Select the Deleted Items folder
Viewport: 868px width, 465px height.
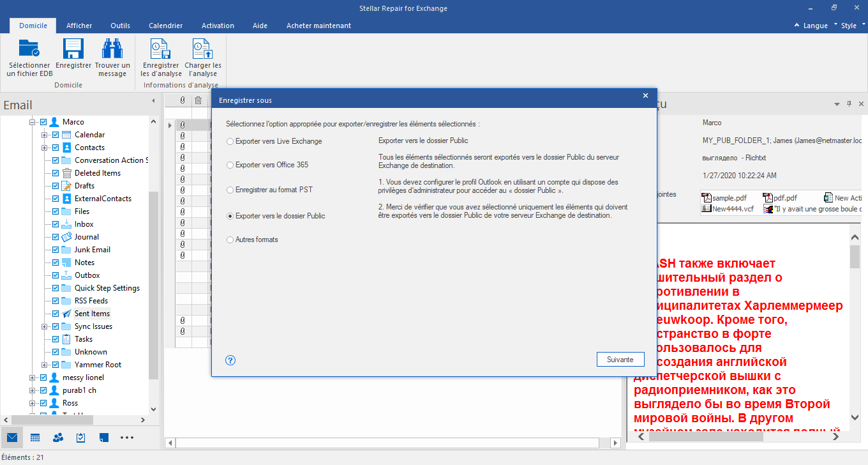[x=97, y=173]
